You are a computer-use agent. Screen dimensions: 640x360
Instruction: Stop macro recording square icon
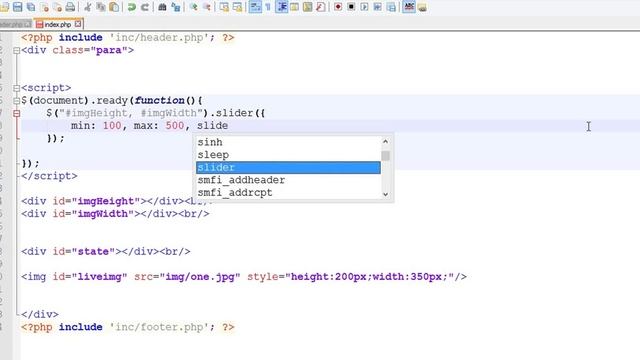(x=351, y=7)
